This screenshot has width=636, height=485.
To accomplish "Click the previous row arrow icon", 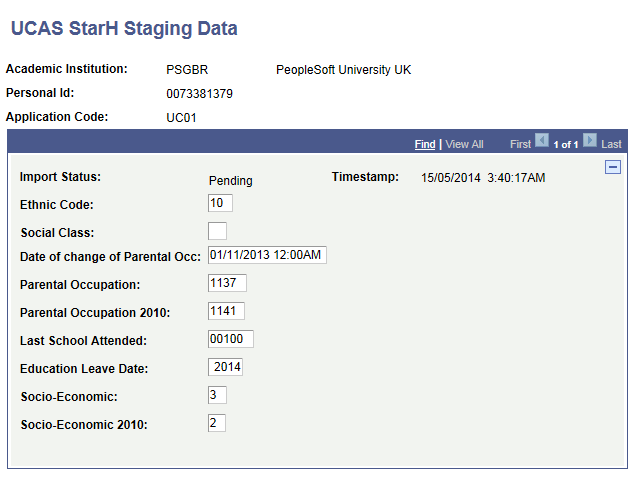I will point(542,143).
